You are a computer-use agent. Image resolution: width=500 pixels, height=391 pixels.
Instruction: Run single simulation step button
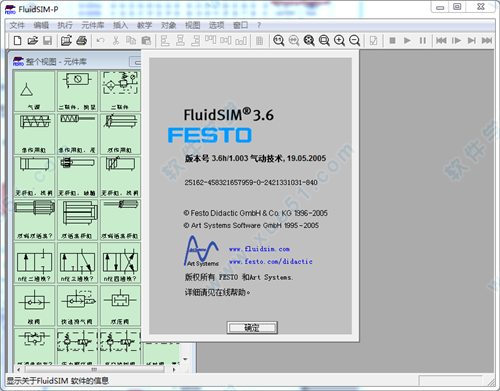456,41
